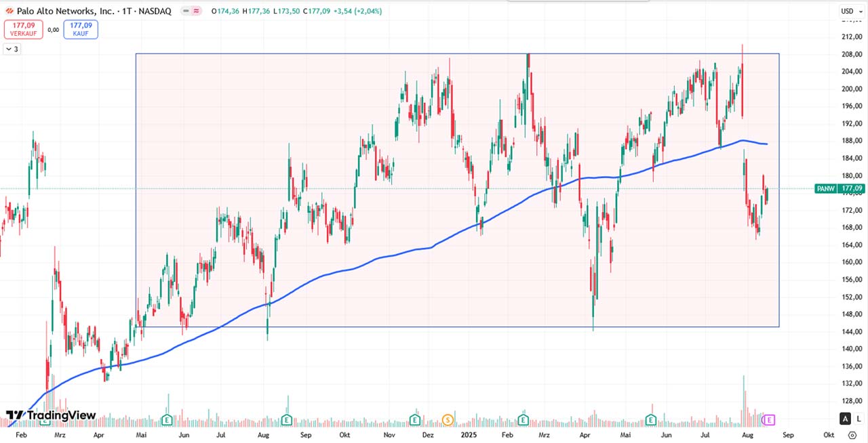Screen dimensions: 868x443
Task: Expand the USD currency dropdown
Action: (850, 11)
